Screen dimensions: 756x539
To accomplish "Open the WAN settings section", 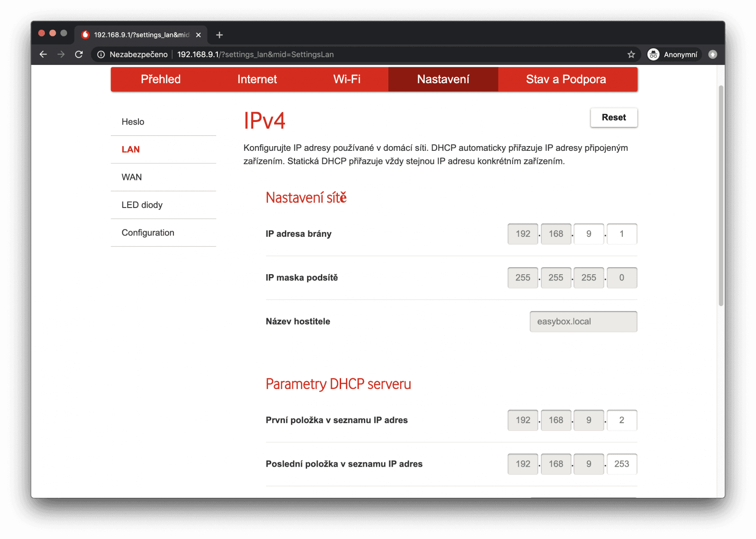I will click(x=131, y=177).
